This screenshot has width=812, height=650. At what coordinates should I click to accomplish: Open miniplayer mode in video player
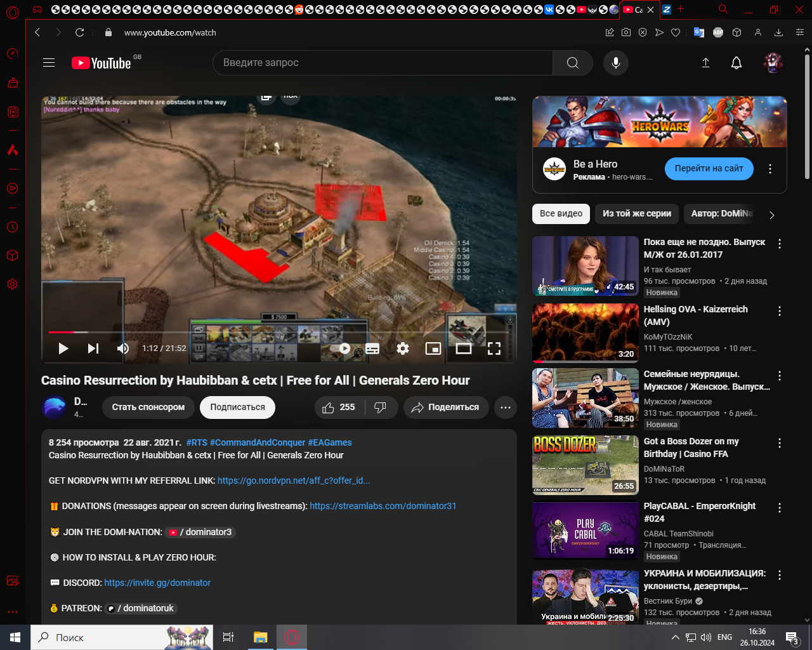(x=433, y=348)
